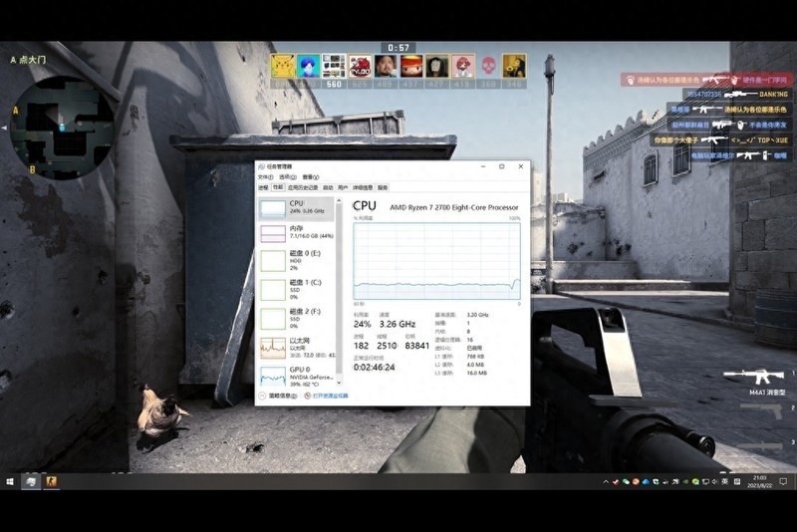Switch to the 服务 tab

tap(383, 187)
